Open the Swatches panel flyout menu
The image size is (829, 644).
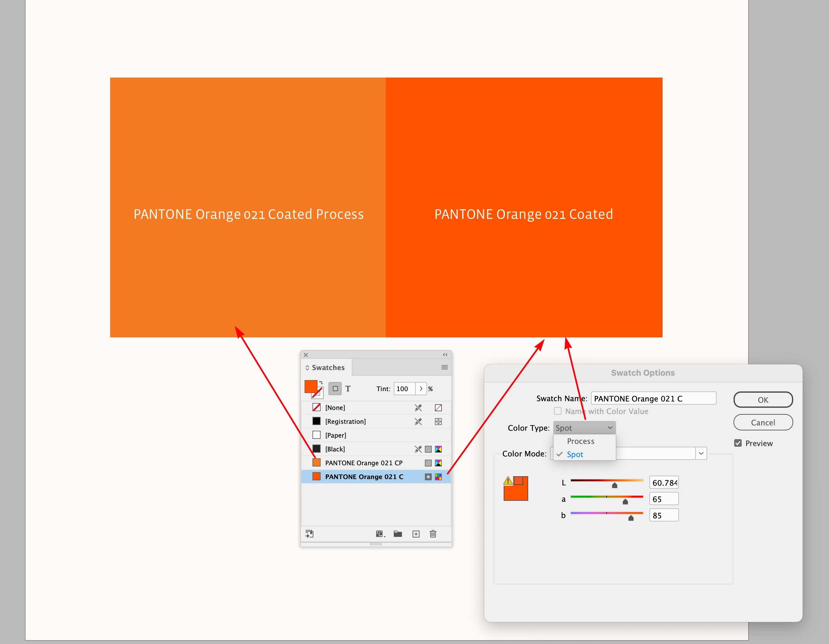coord(444,367)
